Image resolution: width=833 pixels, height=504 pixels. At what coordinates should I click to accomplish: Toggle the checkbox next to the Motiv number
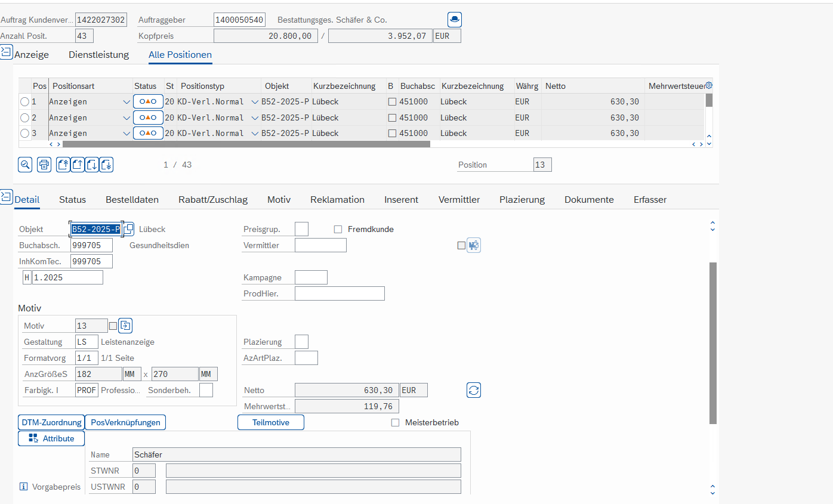113,326
